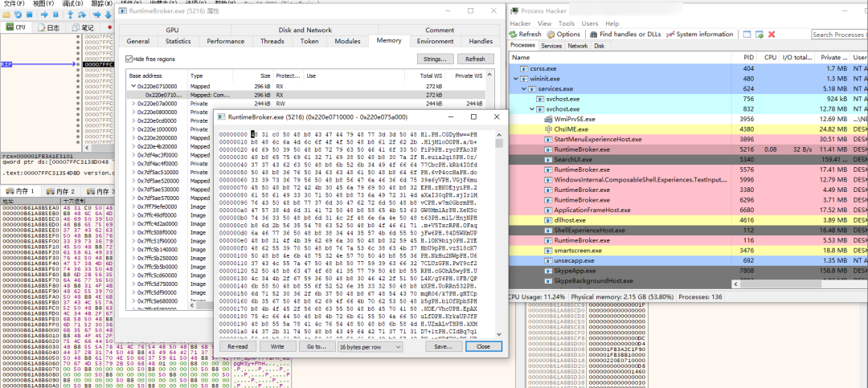Switch to the 日志 tab in debugger
The image size is (868, 388).
click(x=49, y=27)
